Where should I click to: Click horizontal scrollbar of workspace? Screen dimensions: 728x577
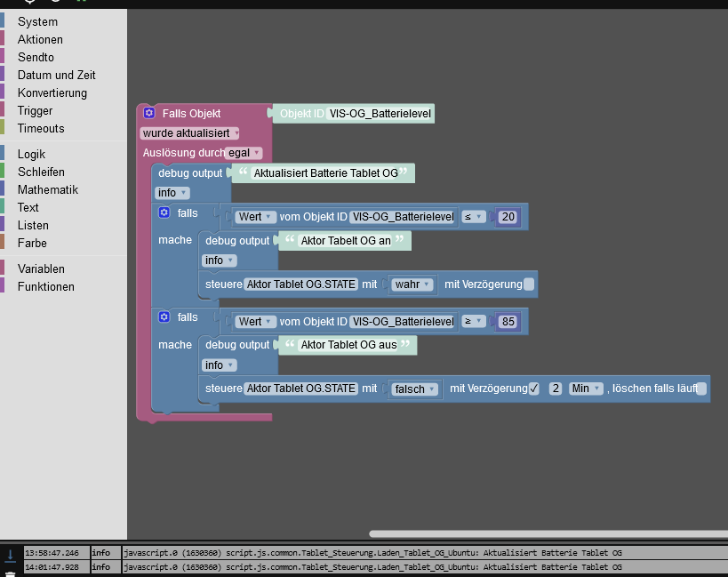click(548, 533)
